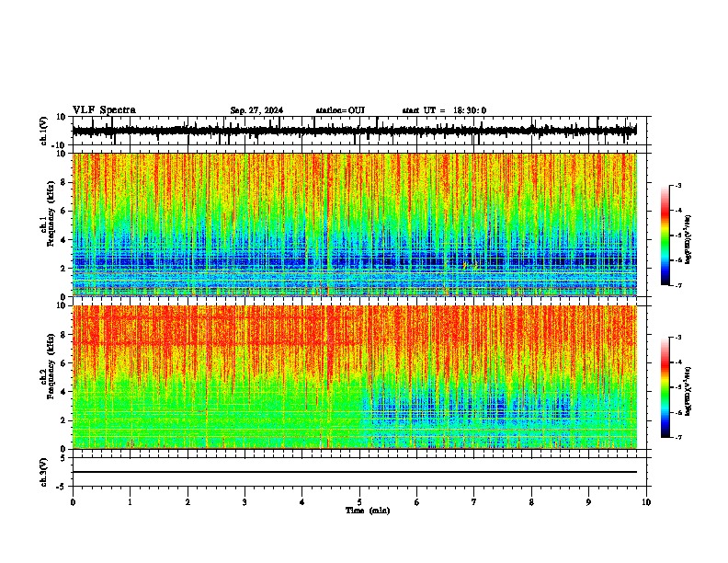Click the "-3" value on ch.1 colorbar
The height and width of the screenshot is (563, 728).
pyautogui.click(x=678, y=185)
